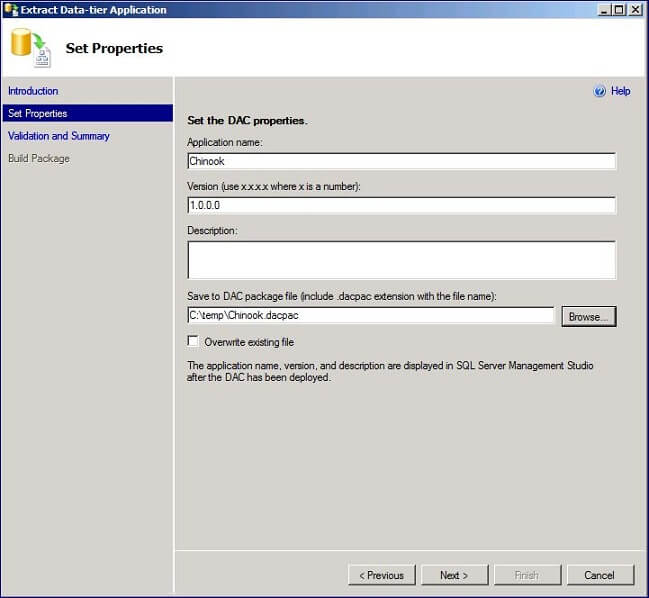Click the Browse button
649x598 pixels.
pos(589,317)
